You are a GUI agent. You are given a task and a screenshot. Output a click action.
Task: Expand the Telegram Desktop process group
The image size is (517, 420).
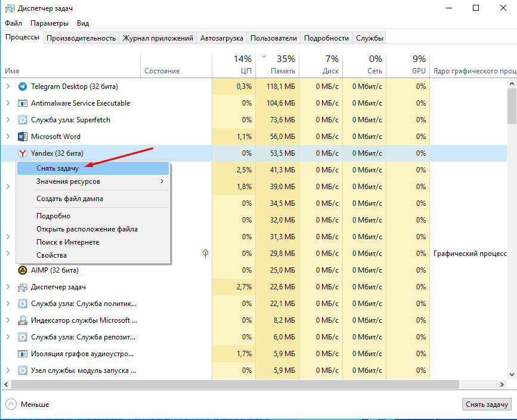8,87
